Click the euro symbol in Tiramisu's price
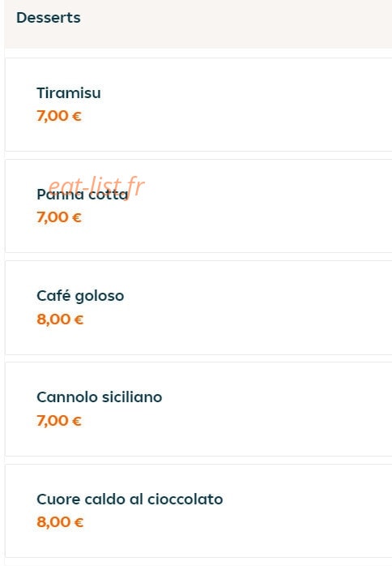This screenshot has height=566, width=392. click(77, 116)
